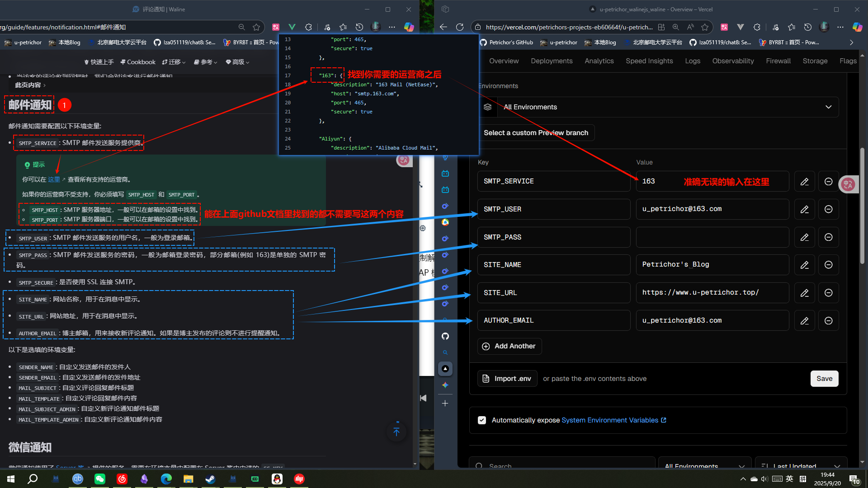
Task: Click the Save button
Action: coord(824,379)
